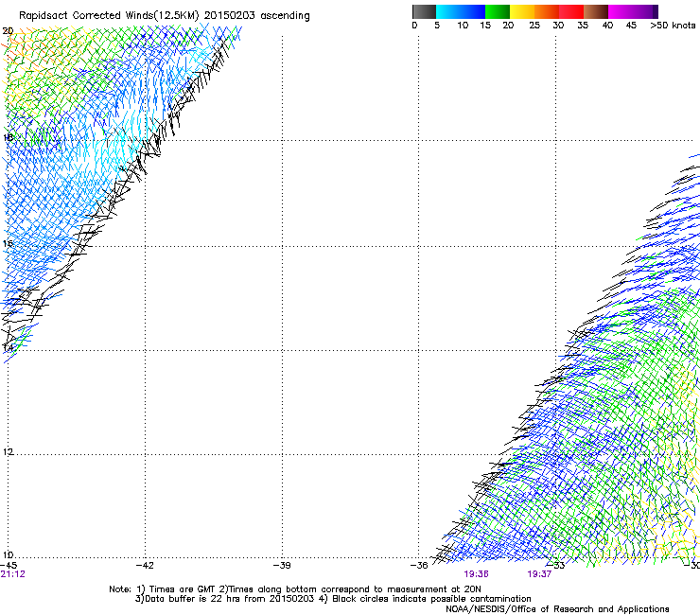Click the longitude label -33
Image resolution: width=700 pixels, height=615 pixels.
tap(556, 566)
